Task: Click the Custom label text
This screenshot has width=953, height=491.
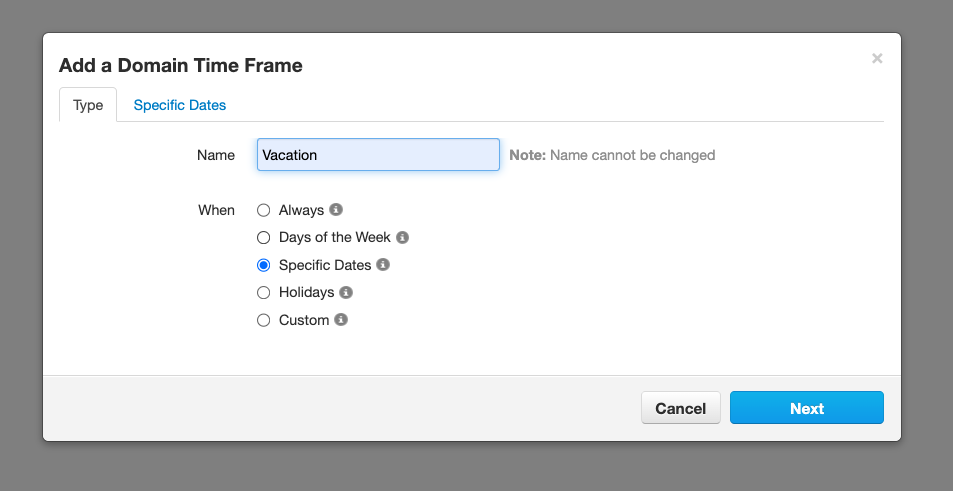Action: (304, 320)
